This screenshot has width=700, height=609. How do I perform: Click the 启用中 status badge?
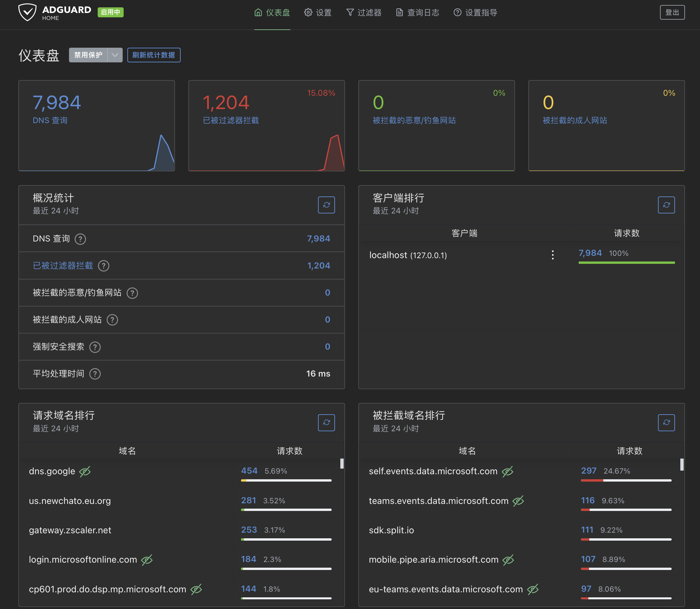pyautogui.click(x=110, y=12)
